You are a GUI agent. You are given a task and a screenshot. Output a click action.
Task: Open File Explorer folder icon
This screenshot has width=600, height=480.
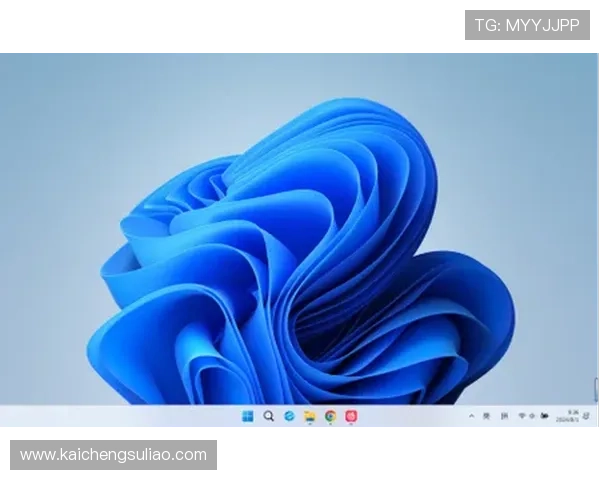[x=310, y=416]
